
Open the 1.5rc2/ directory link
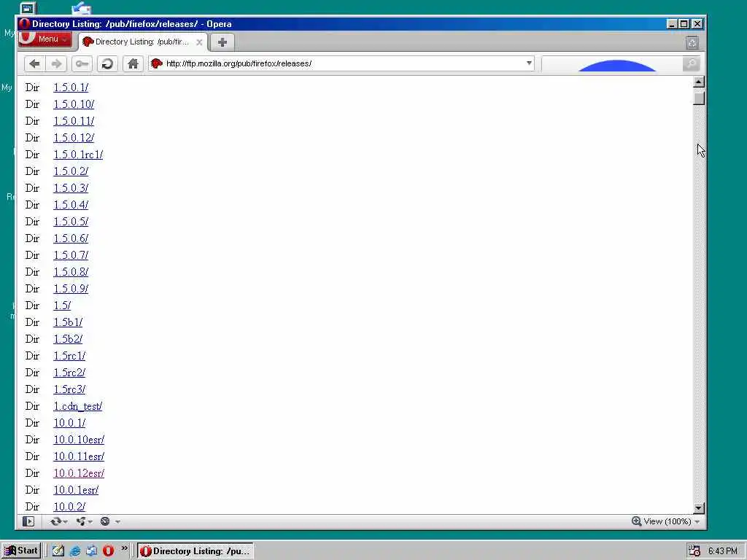pyautogui.click(x=69, y=373)
